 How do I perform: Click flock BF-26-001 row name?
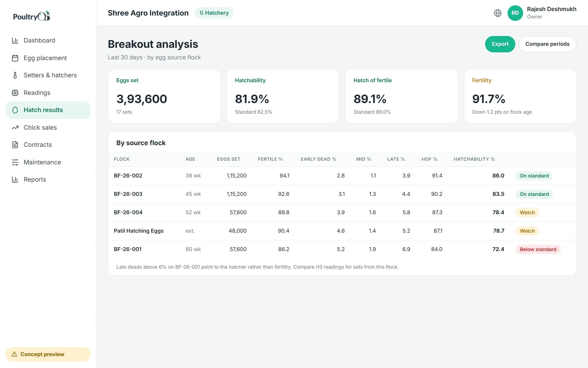[x=128, y=249]
